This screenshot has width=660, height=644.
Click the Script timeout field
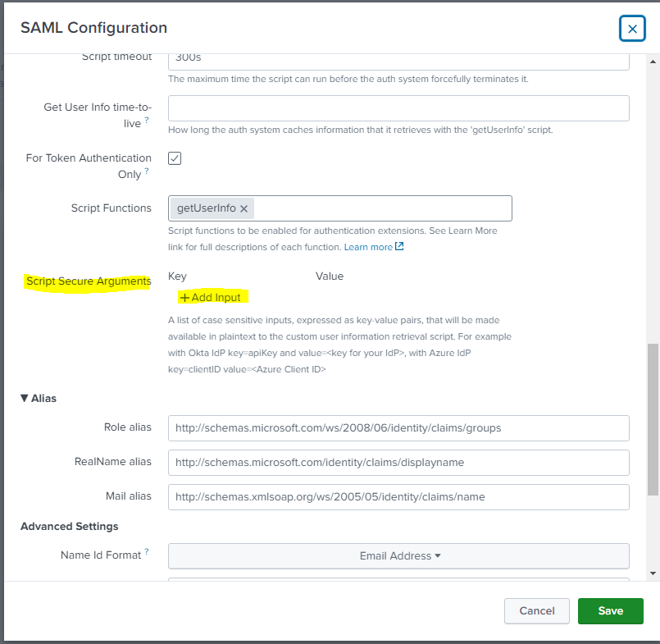(398, 60)
